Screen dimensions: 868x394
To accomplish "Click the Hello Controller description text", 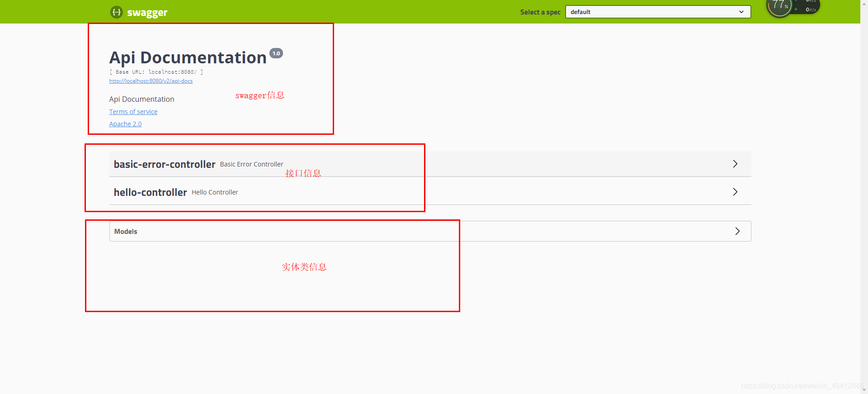I will (215, 192).
